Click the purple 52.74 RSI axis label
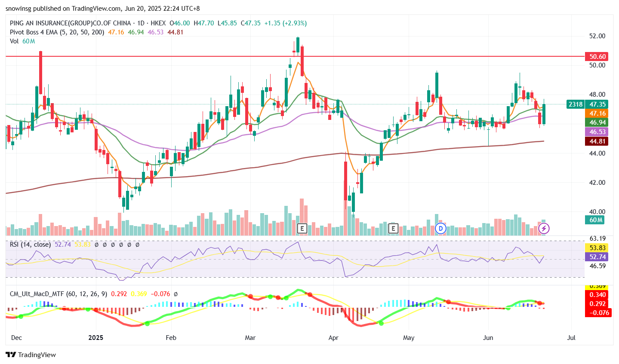 pyautogui.click(x=597, y=257)
